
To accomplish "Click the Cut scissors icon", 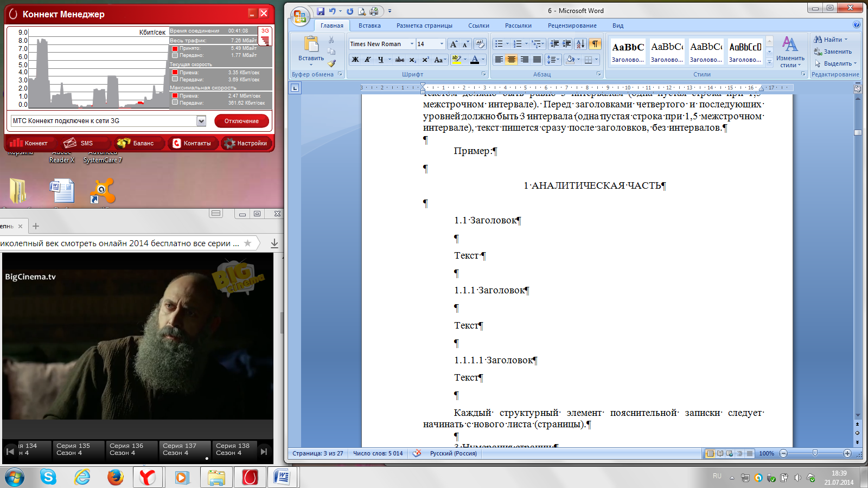I will click(331, 40).
